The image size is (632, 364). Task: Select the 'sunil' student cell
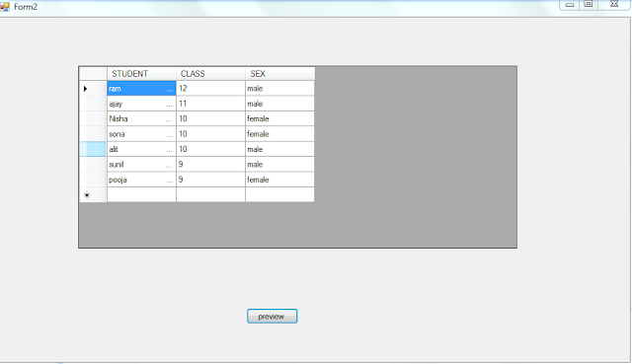click(x=141, y=165)
